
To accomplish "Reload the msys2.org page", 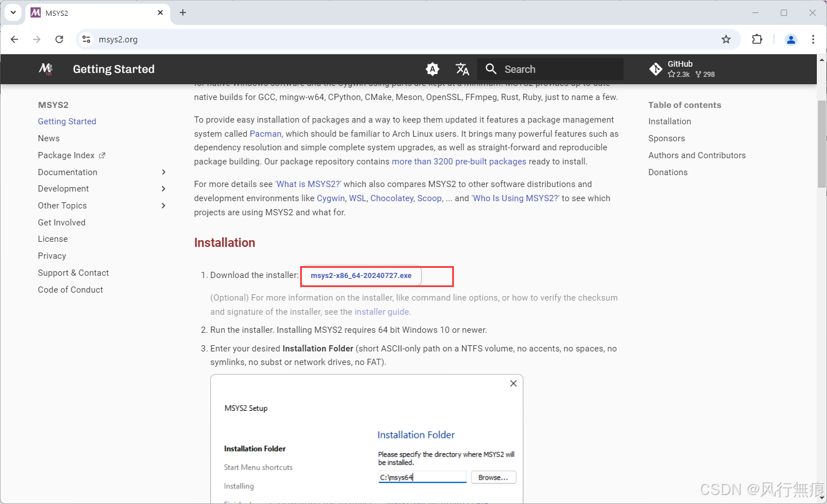I will [59, 39].
